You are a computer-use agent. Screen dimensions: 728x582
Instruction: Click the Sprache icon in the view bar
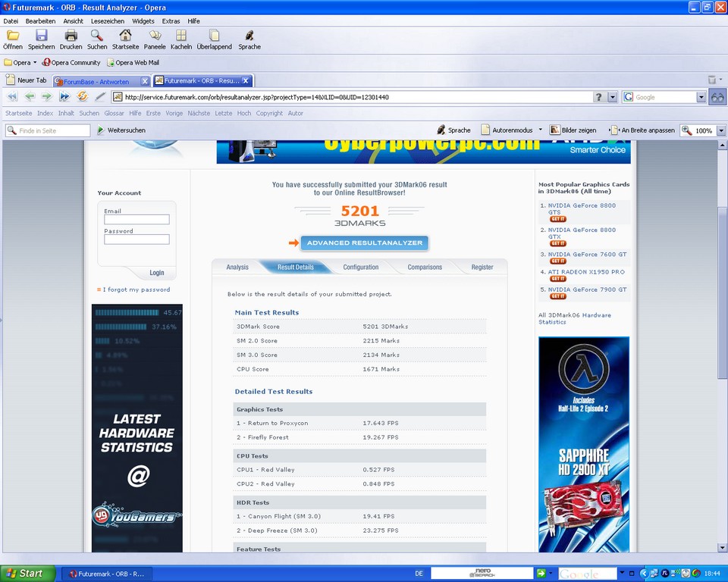[441, 130]
